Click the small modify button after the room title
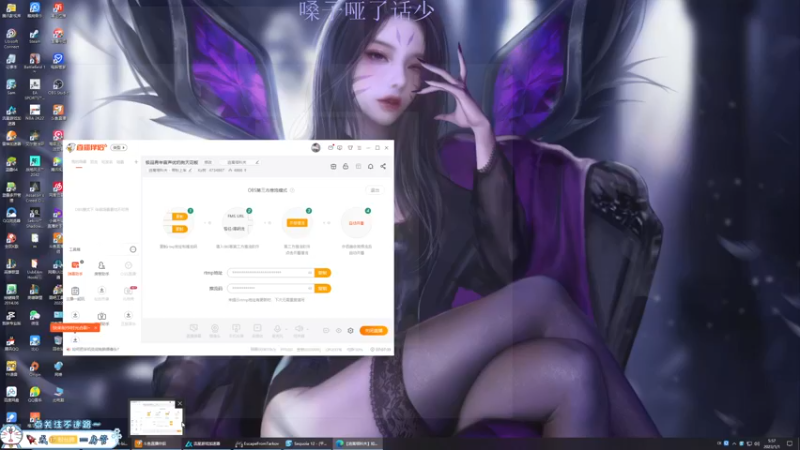This screenshot has width=800, height=450. pyautogui.click(x=208, y=162)
